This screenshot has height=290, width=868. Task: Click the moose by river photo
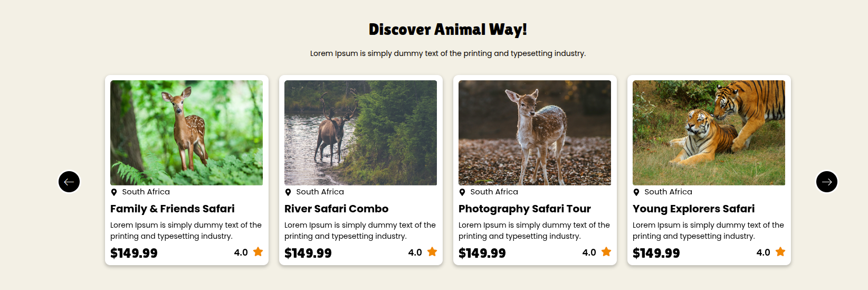coord(360,133)
